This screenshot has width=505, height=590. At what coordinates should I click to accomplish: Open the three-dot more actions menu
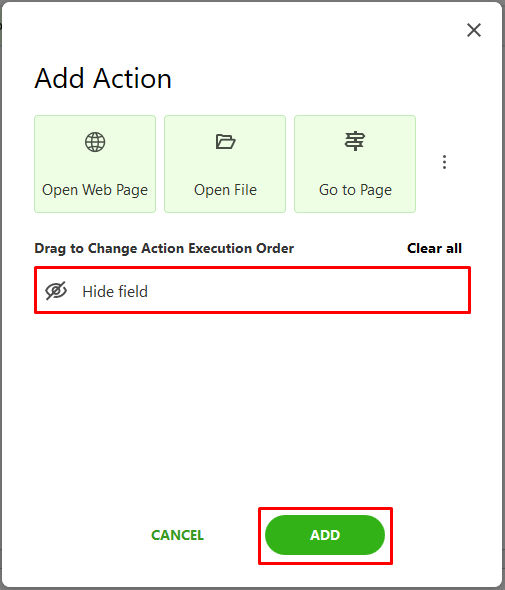point(444,162)
